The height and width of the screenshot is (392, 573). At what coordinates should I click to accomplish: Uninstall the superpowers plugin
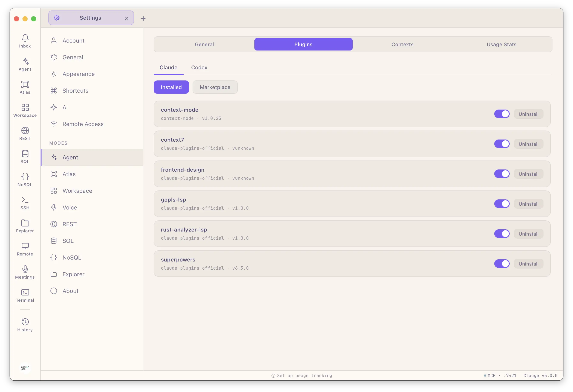pos(528,264)
